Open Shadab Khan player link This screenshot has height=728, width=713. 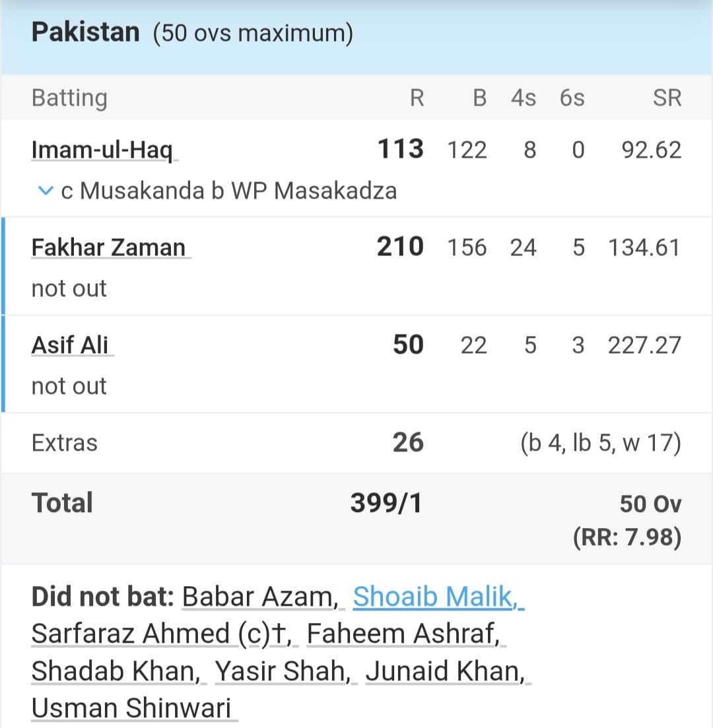[116, 671]
